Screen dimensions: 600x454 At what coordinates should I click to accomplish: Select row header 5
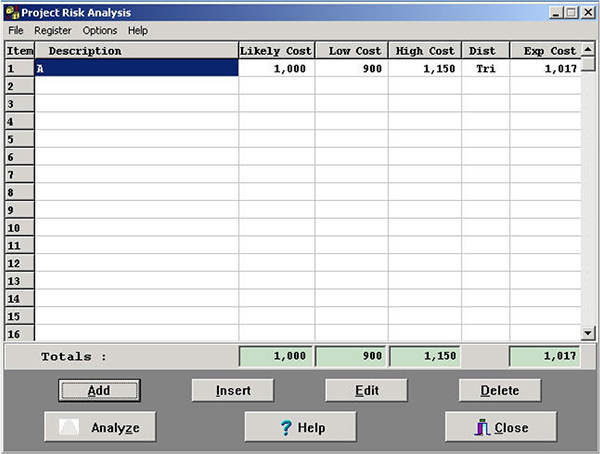coord(20,139)
